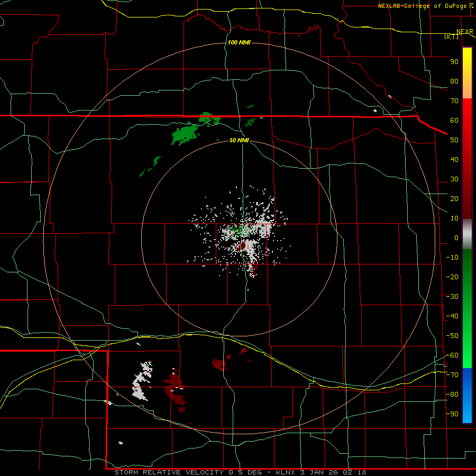This screenshot has height=476, width=476.
Task: Pick the gray zero-velocity segment of the color bar
Action: point(467,234)
